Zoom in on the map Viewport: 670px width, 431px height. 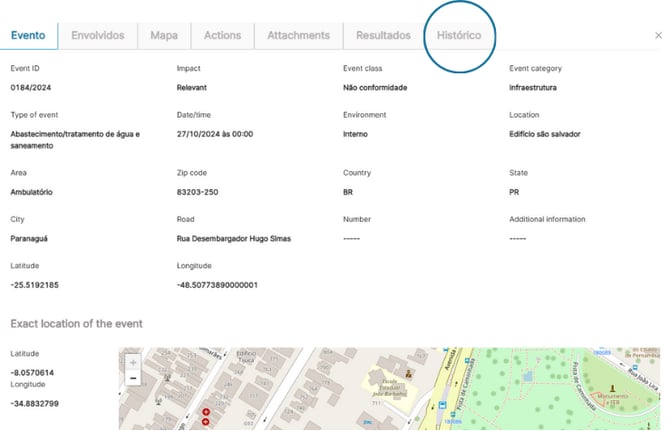point(133,363)
